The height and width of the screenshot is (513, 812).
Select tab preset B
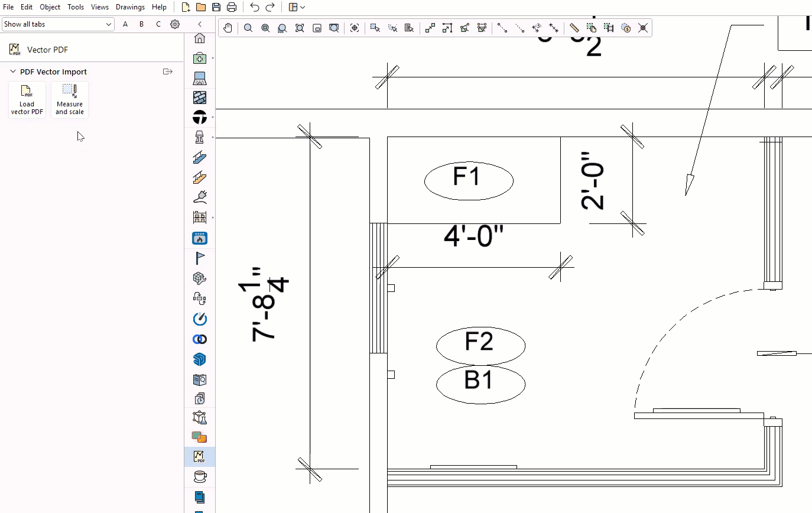click(x=141, y=24)
